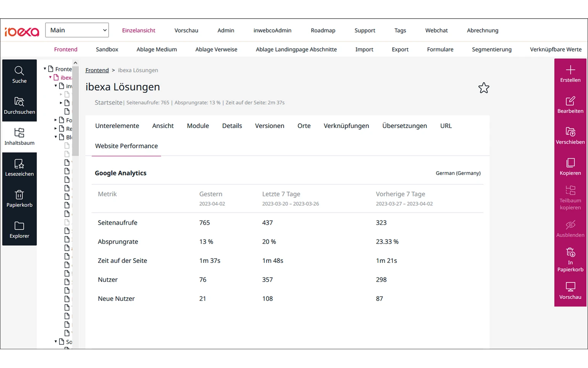The width and height of the screenshot is (588, 368).
Task: Collapse the Frontend node in the content tree
Action: click(45, 69)
